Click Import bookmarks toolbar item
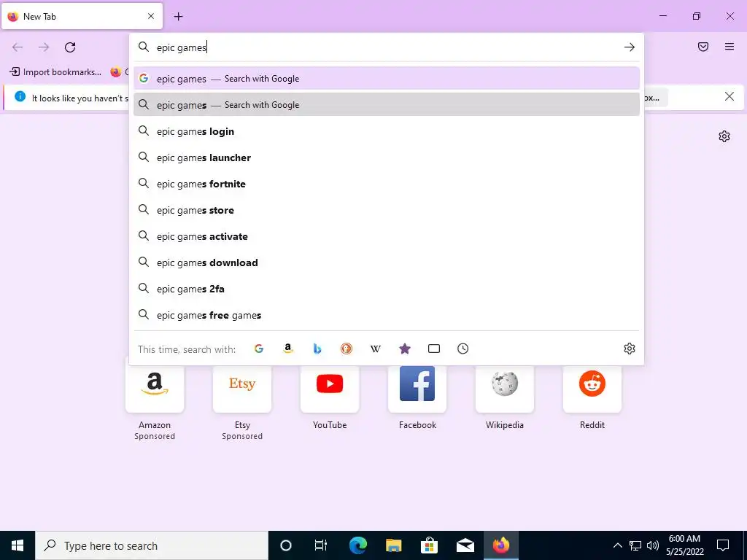747x560 pixels. point(55,72)
